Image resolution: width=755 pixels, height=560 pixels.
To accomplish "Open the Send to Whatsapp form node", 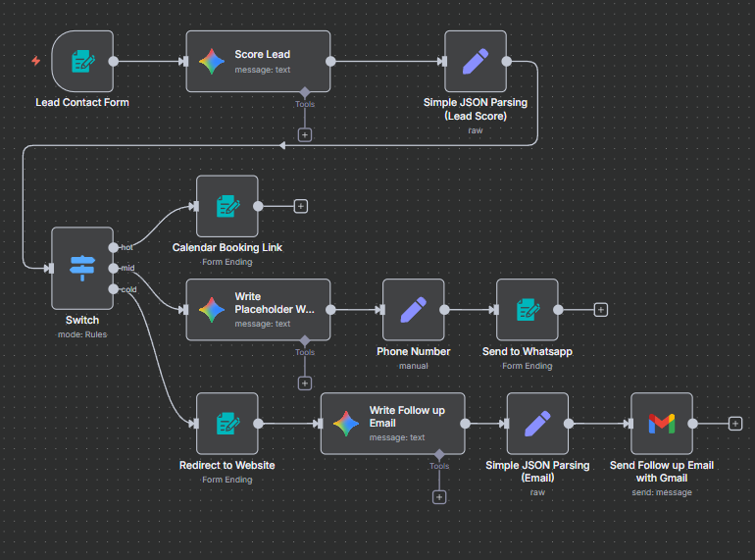I will (528, 310).
